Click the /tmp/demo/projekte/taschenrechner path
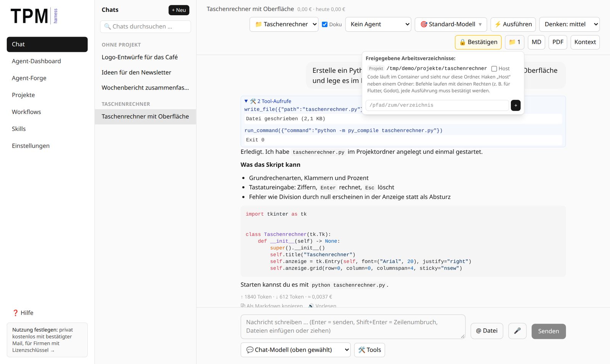 point(437,69)
